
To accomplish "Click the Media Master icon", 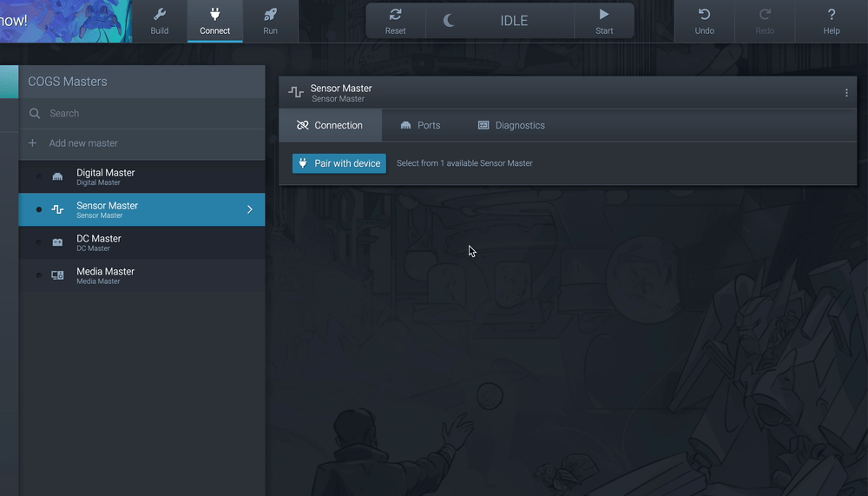I will [57, 275].
